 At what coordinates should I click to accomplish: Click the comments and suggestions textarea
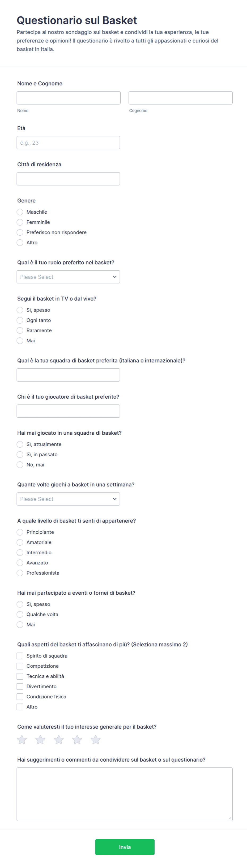[125, 794]
